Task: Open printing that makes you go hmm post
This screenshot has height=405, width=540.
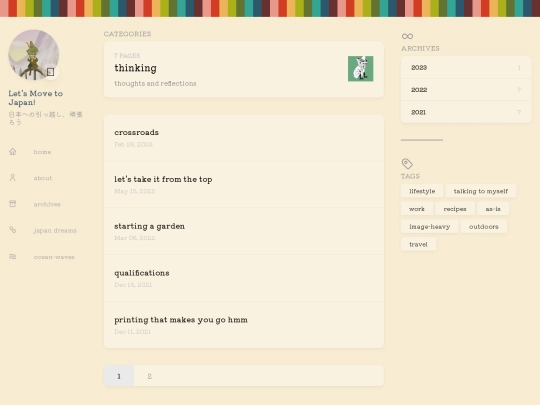Action: coord(244,325)
